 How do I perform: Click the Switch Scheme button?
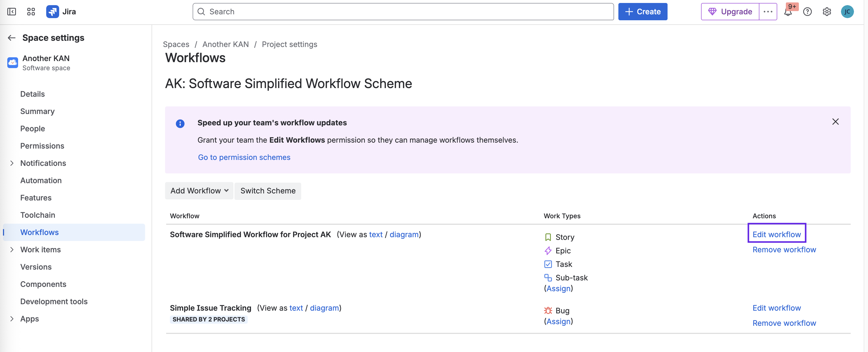pyautogui.click(x=267, y=191)
